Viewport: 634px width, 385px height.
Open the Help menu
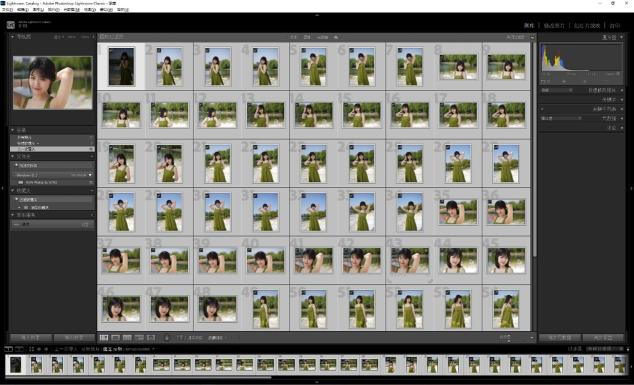click(123, 9)
